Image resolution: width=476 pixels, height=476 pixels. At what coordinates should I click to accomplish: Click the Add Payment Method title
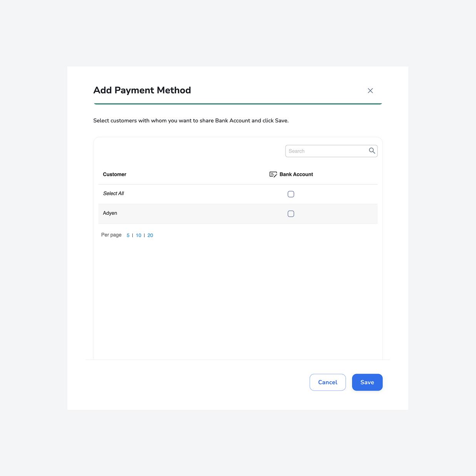[142, 90]
